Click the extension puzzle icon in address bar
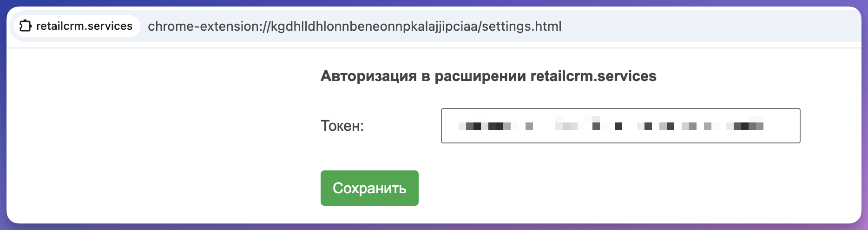This screenshot has height=230, width=868. click(25, 26)
